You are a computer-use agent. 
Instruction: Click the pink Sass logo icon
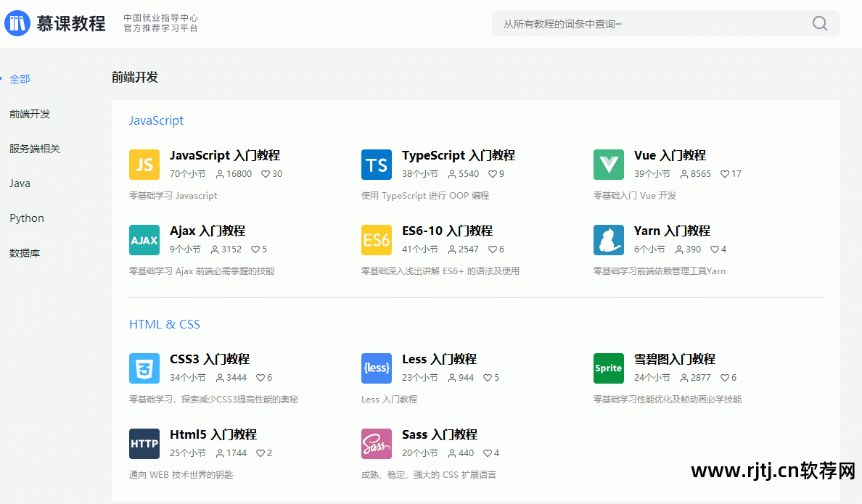point(376,444)
